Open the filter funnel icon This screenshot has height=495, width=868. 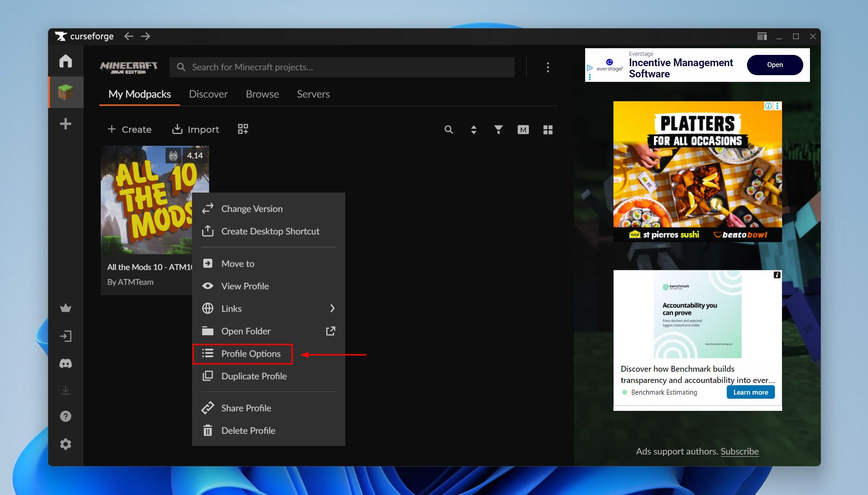(498, 130)
